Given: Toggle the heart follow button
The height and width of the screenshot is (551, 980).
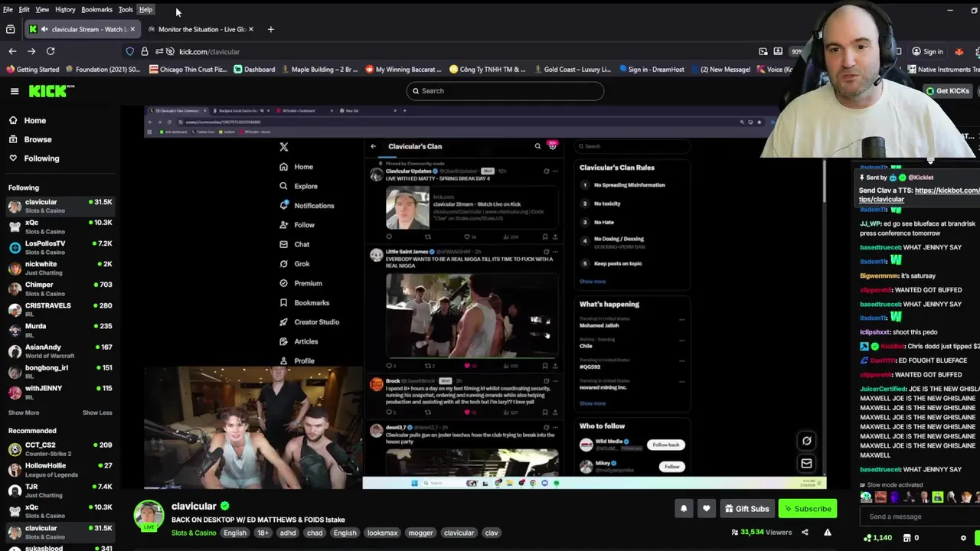Looking at the screenshot, I should (x=706, y=508).
